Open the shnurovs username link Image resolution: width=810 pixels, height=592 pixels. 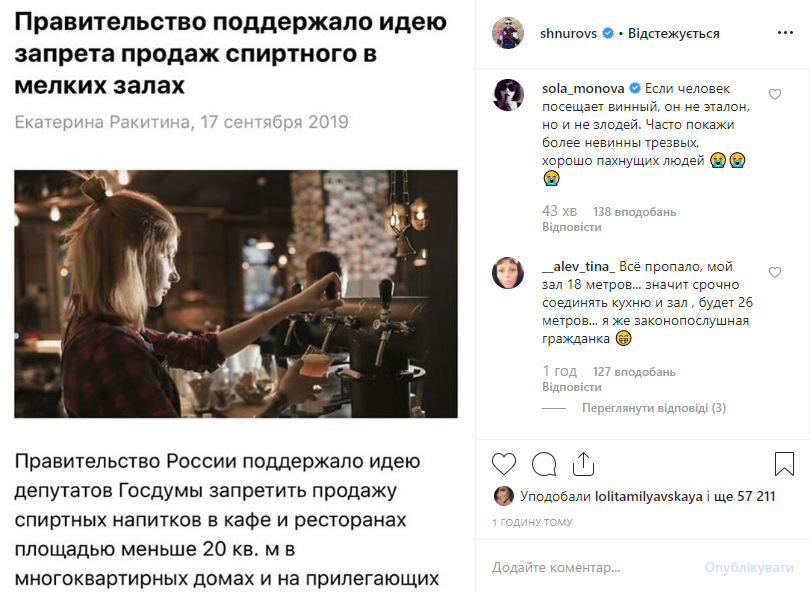coord(568,34)
